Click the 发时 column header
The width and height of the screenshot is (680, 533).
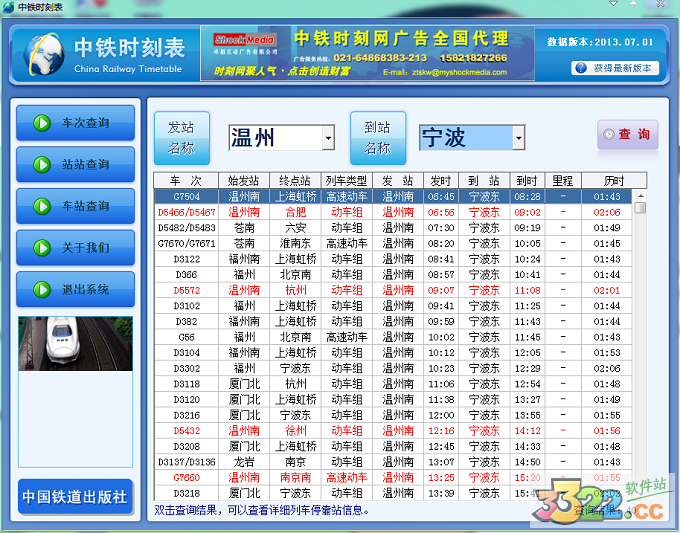[441, 180]
